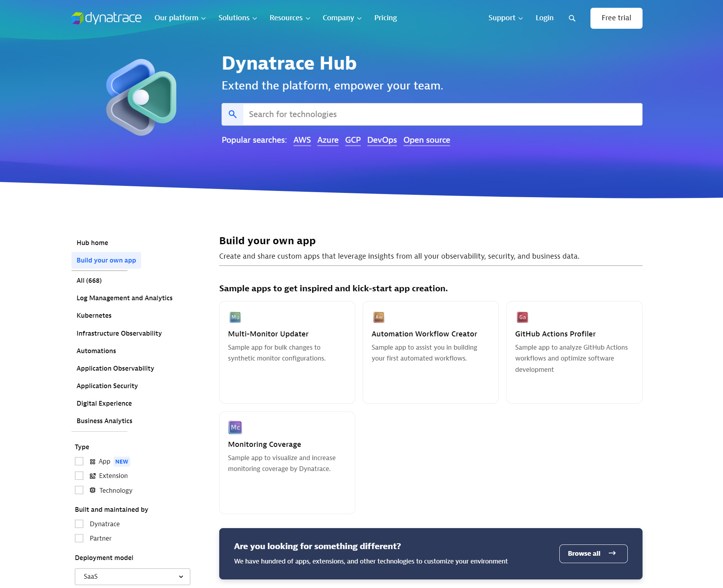
Task: Click the Multi-Monitor Updater app icon
Action: (x=235, y=317)
